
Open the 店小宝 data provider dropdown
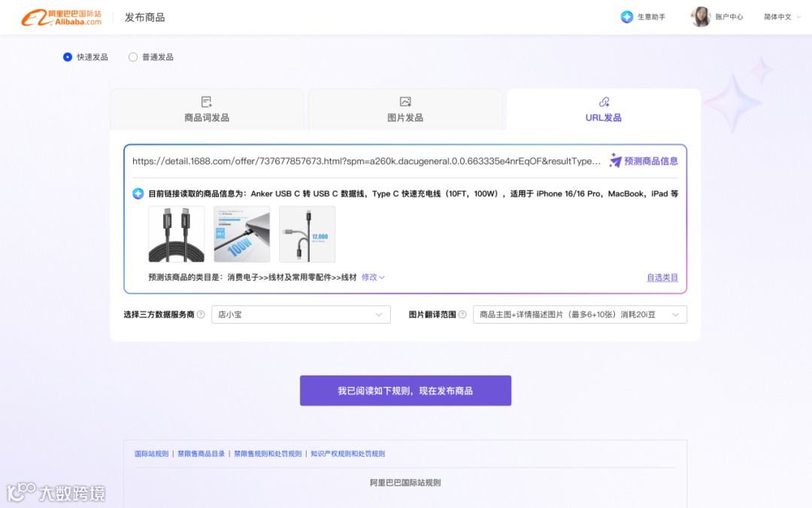301,315
